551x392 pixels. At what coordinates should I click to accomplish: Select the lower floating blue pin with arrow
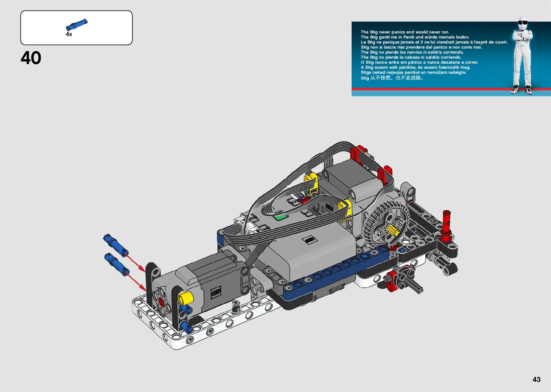pos(117,264)
